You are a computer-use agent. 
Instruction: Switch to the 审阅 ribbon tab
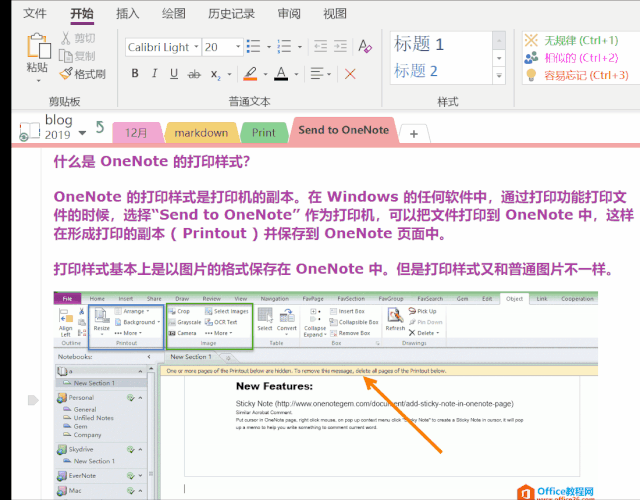coord(289,13)
